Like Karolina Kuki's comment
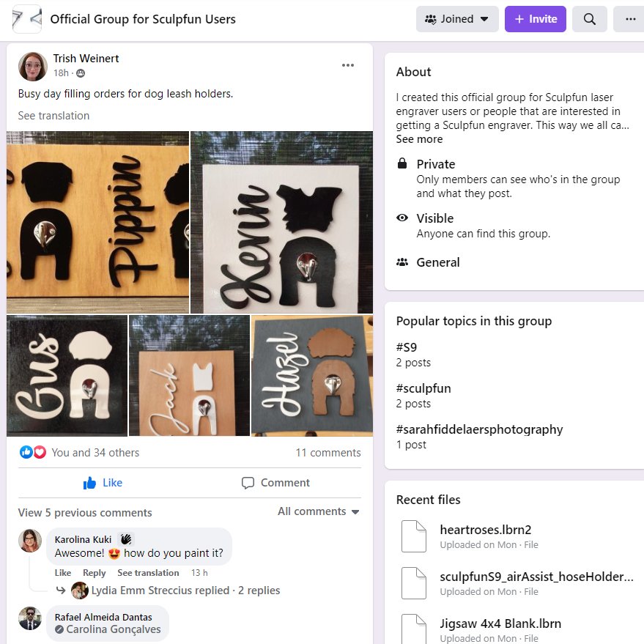This screenshot has height=644, width=644. 63,572
